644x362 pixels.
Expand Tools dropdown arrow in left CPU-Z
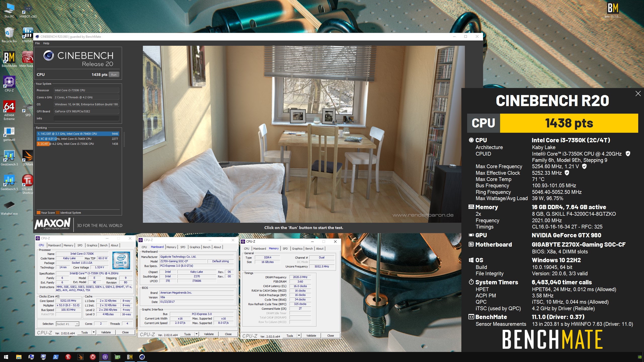[94, 332]
